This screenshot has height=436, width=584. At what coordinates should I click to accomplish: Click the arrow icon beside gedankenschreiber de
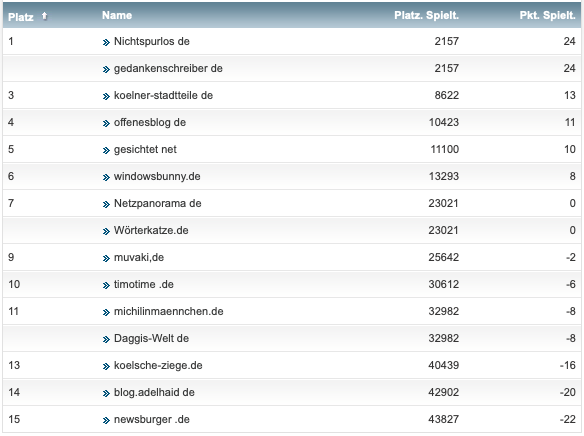(x=106, y=69)
